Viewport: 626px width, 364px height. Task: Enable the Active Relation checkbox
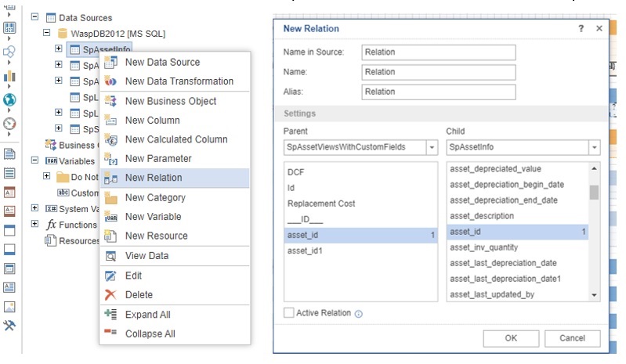point(289,313)
